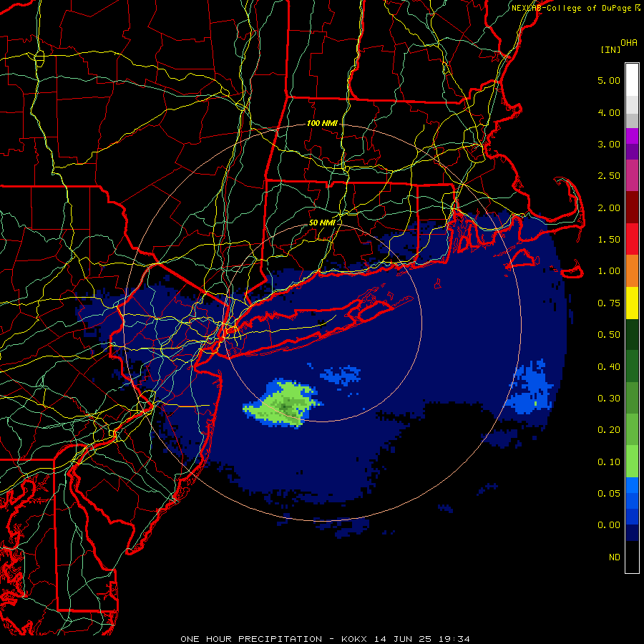Image resolution: width=644 pixels, height=644 pixels.
Task: Click the [IN] units label
Action: (x=610, y=49)
